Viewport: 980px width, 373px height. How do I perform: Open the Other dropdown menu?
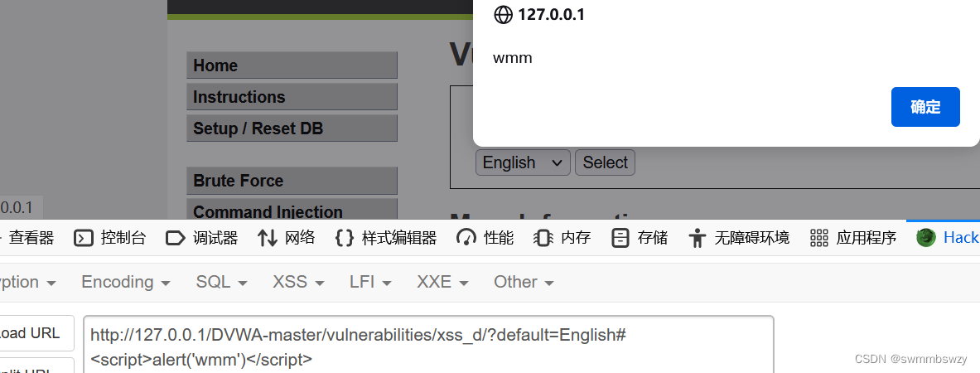pos(524,283)
